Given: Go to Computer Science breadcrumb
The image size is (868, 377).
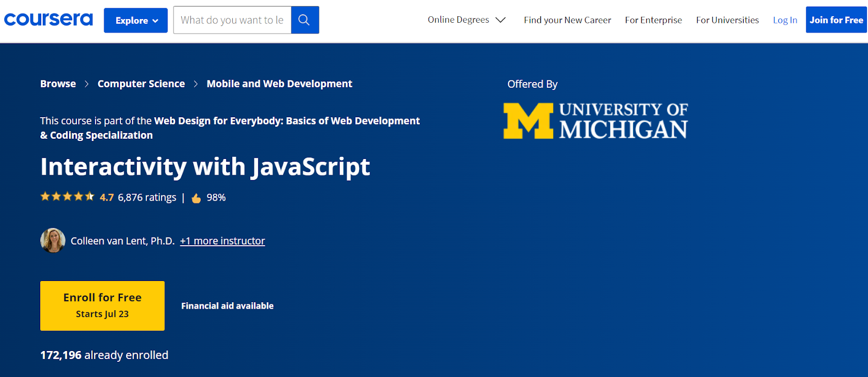Looking at the screenshot, I should [x=141, y=84].
